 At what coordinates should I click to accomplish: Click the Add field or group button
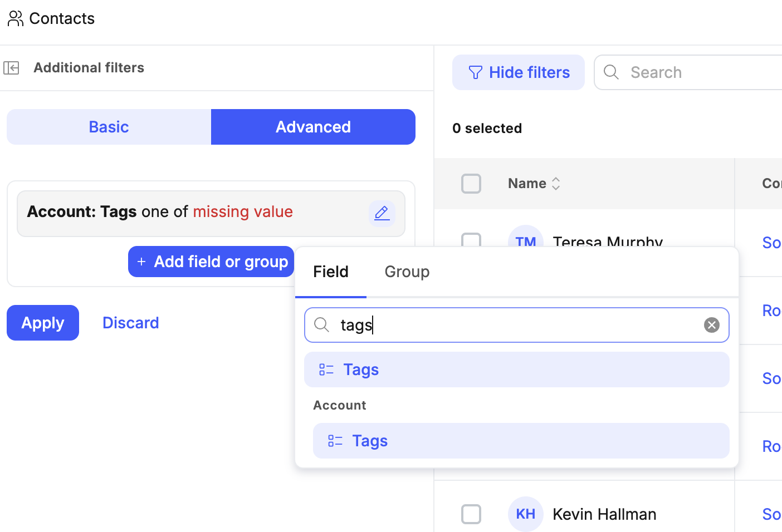tap(211, 262)
